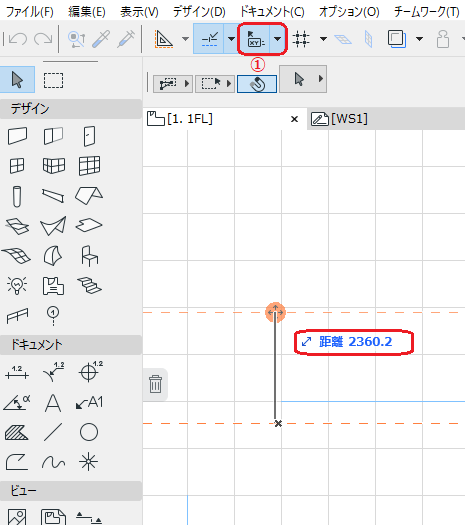Toggle the XY tracker button
The image size is (465, 525).
(255, 39)
